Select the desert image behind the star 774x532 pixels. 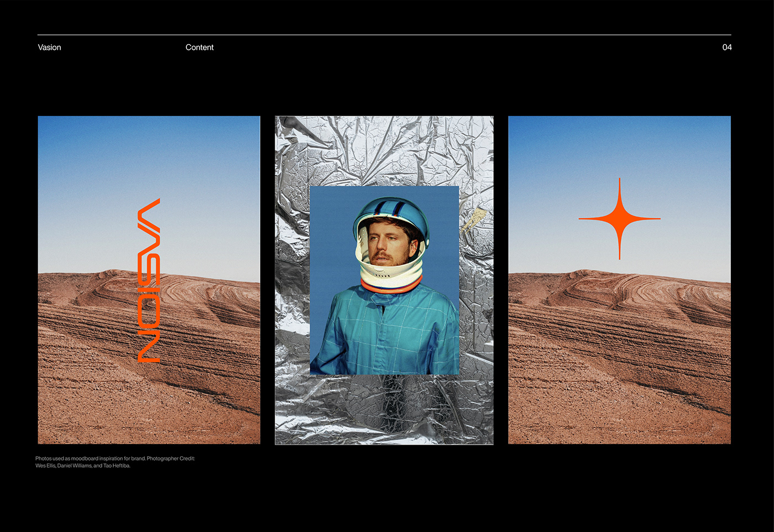[619, 280]
